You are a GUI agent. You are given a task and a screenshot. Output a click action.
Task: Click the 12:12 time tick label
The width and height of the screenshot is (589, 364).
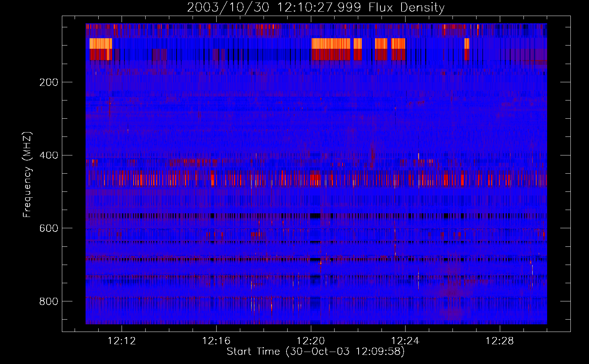tap(122, 341)
